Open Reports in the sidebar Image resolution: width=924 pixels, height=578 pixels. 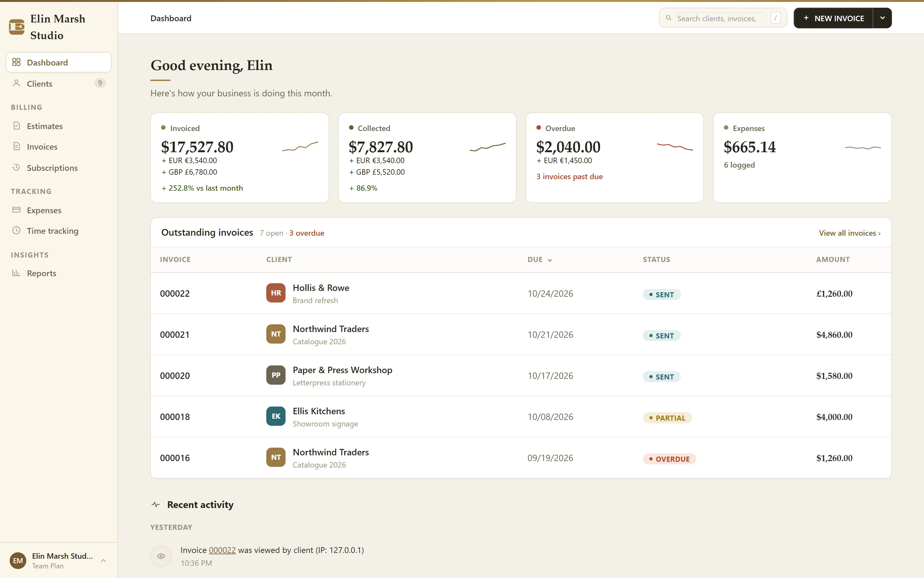coord(59,273)
